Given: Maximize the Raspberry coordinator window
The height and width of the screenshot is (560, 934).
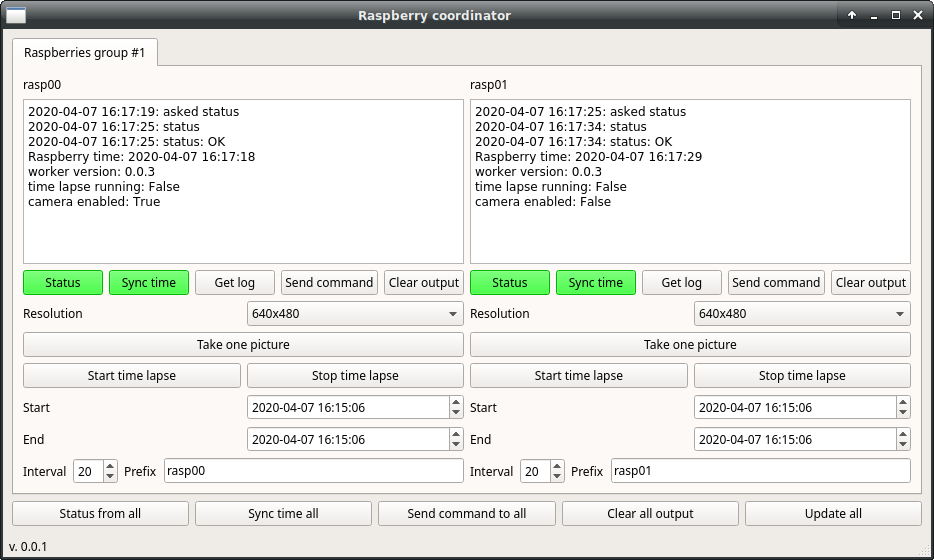Looking at the screenshot, I should [896, 15].
